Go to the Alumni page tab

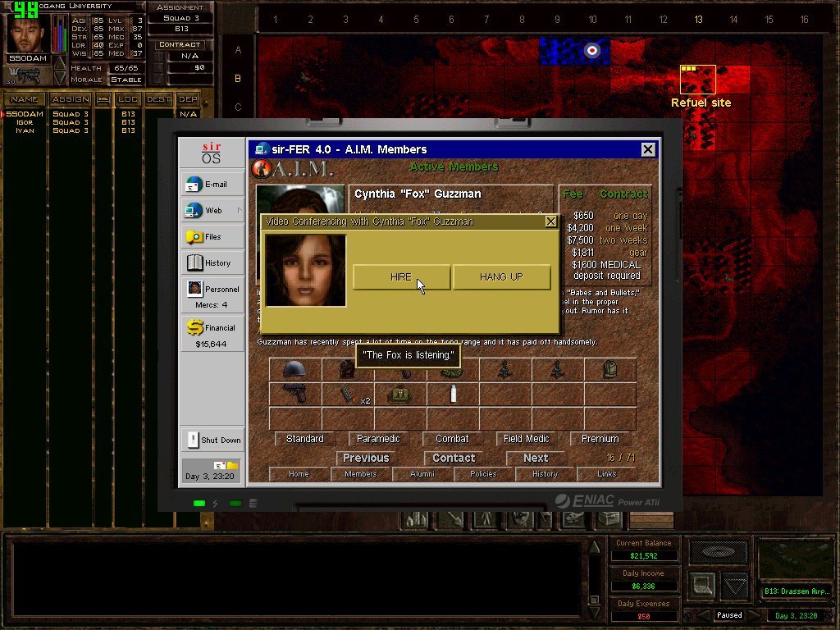422,474
